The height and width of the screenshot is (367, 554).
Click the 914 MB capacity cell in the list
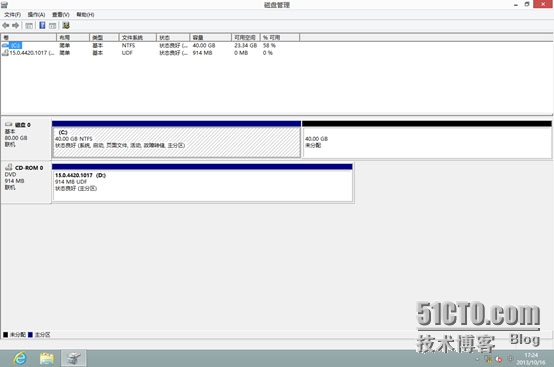202,53
